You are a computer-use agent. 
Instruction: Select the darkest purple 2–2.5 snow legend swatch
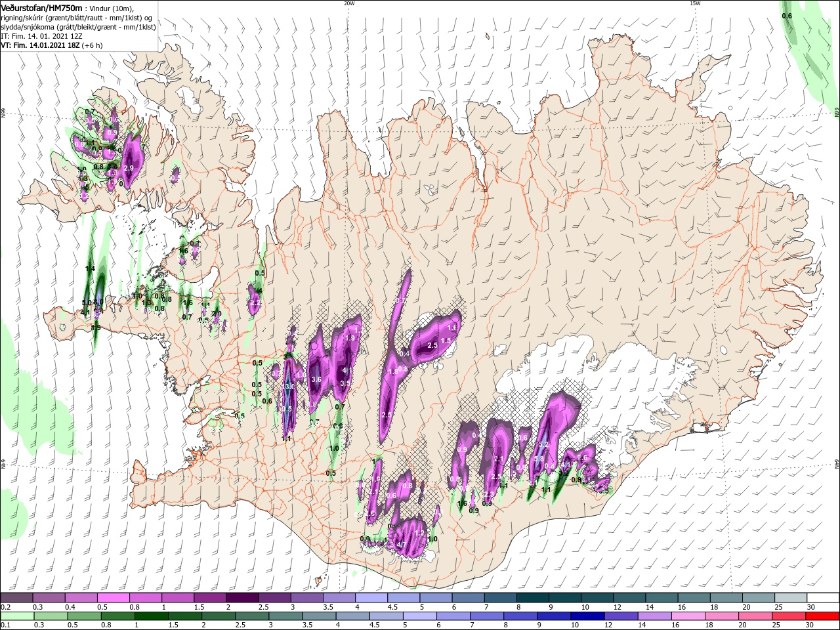(241, 598)
